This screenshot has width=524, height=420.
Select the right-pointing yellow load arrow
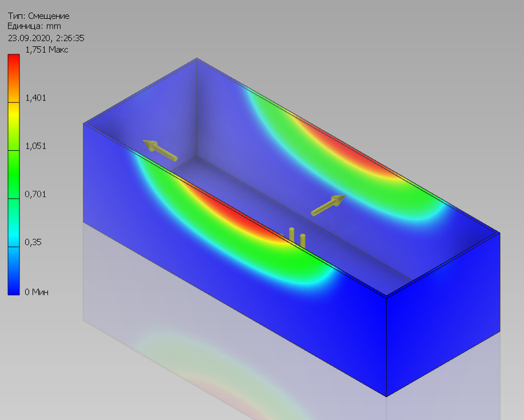(x=328, y=205)
